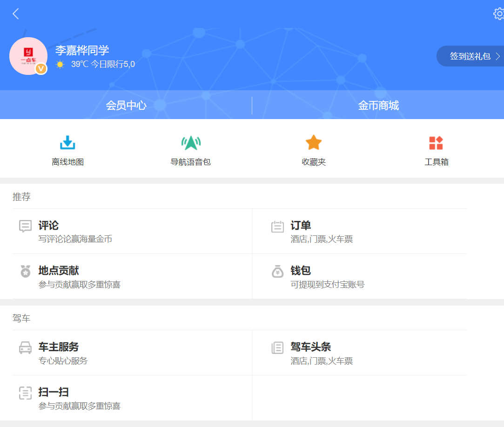Click the 车主服务 car icon
This screenshot has height=427, width=504.
[x=25, y=348]
